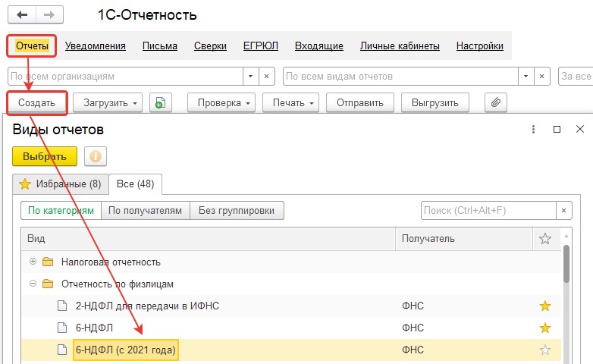Viewport: 593px width, 364px height.
Task: Switch to the Все (48) tab
Action: pos(136,184)
